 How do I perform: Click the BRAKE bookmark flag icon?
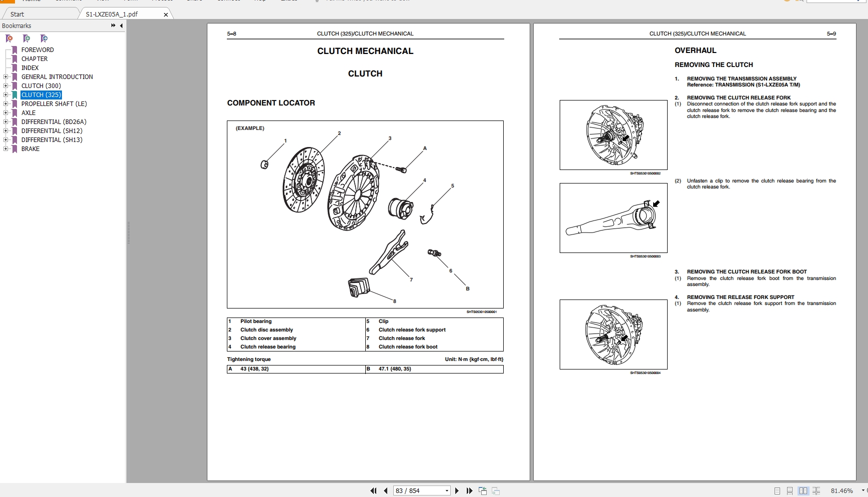click(x=14, y=149)
